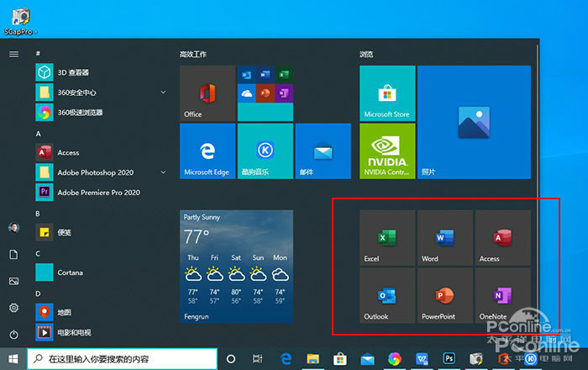Open Adobe Premiere Pro 2020
The image size is (588, 370).
click(x=102, y=192)
